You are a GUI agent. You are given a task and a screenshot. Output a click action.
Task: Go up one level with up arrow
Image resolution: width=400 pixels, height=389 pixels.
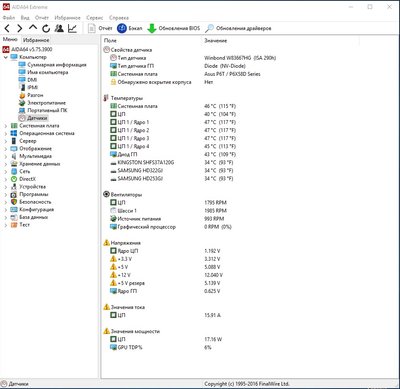click(33, 28)
